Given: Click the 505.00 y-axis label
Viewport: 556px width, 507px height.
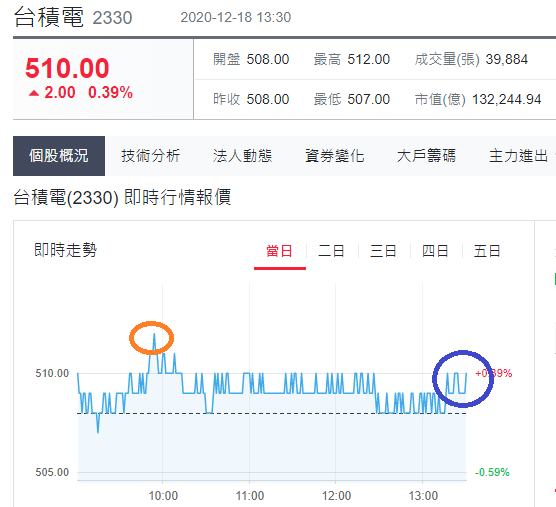Looking at the screenshot, I should pos(52,472).
